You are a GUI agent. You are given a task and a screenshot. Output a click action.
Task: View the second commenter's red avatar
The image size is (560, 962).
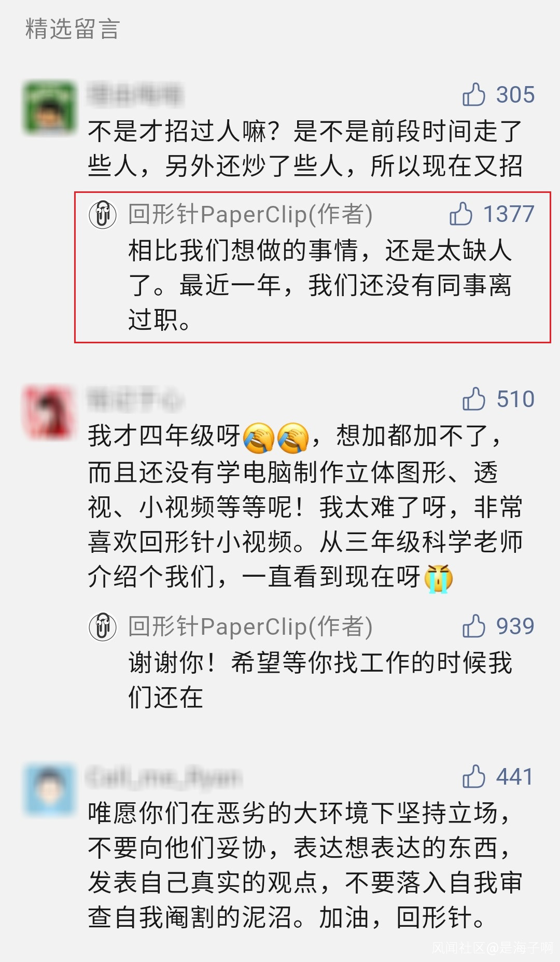(50, 412)
